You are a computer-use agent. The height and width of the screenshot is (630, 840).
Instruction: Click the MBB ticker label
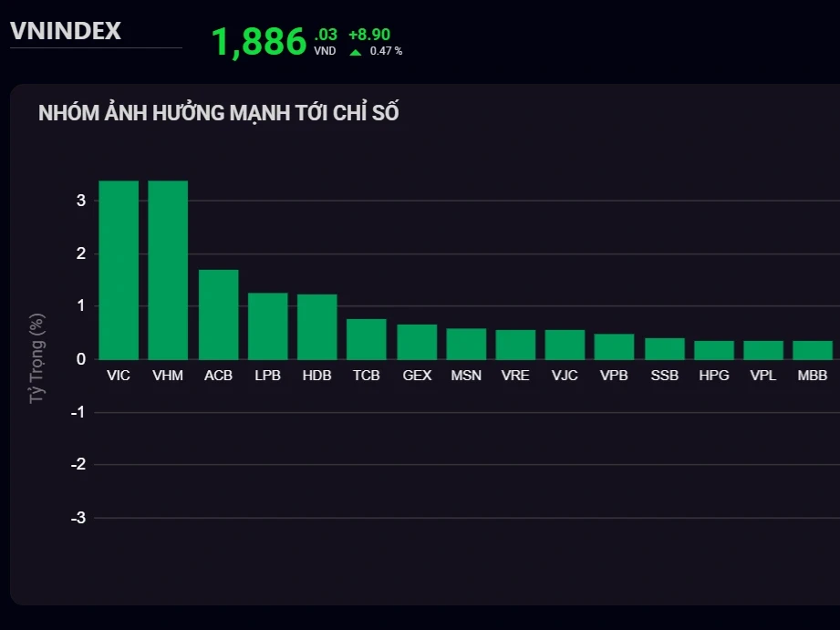click(813, 376)
